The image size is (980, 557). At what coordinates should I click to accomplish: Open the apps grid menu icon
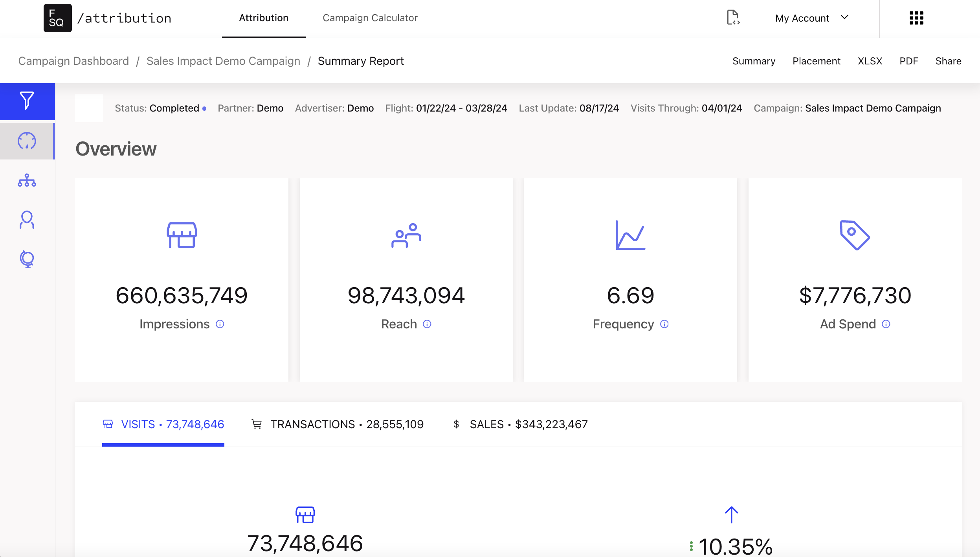(916, 18)
